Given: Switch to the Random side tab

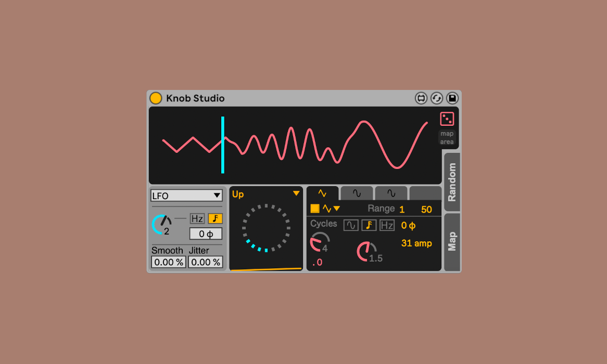Looking at the screenshot, I should point(452,182).
